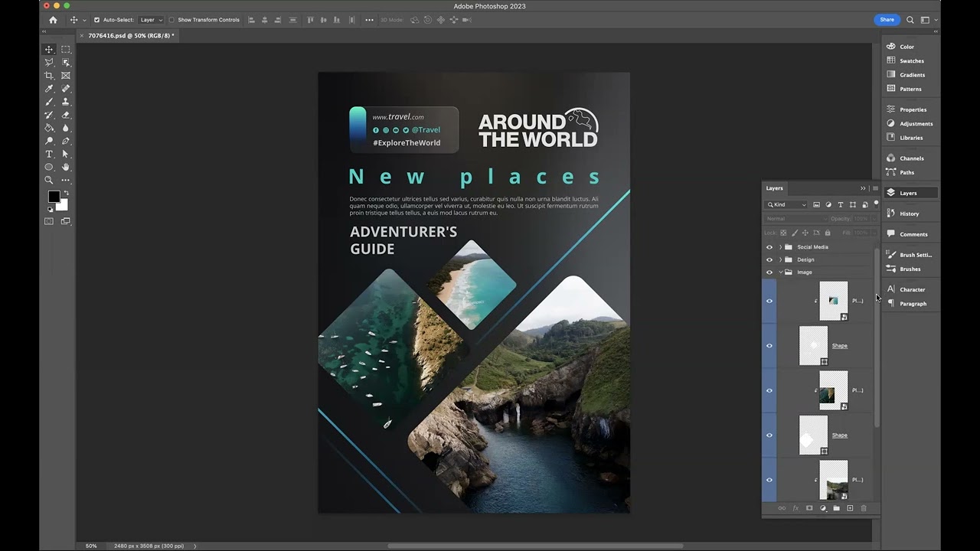Screen dimensions: 980x551
Task: Choose the Hand tool
Action: [66, 167]
